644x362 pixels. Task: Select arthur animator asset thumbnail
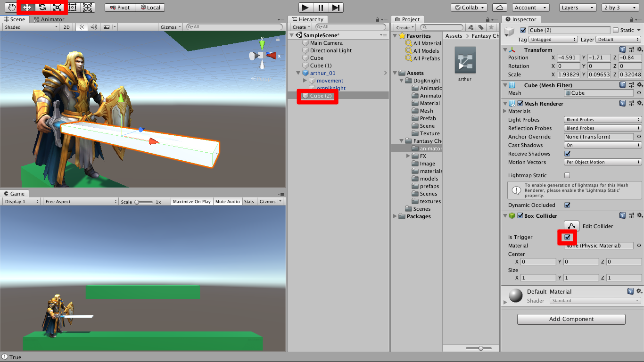465,60
